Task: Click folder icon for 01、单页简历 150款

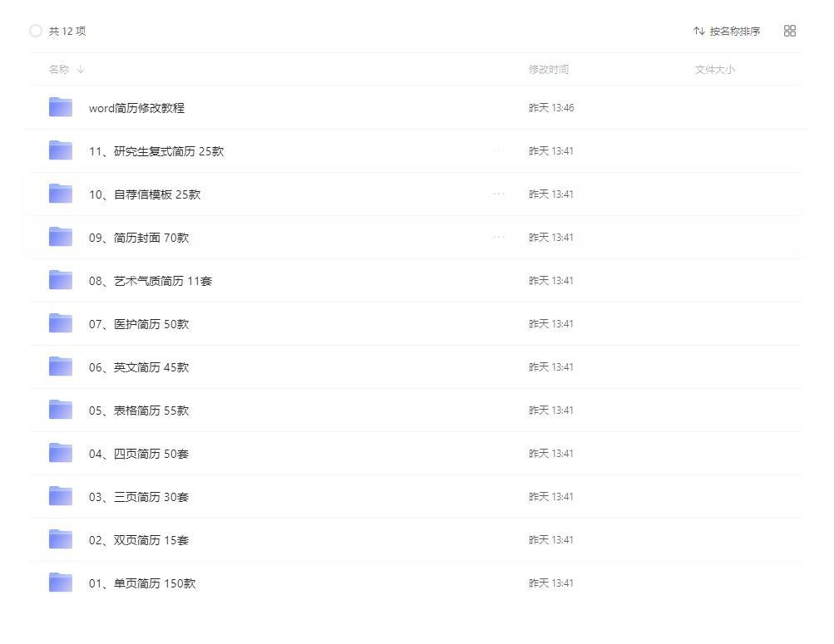Action: pyautogui.click(x=61, y=583)
